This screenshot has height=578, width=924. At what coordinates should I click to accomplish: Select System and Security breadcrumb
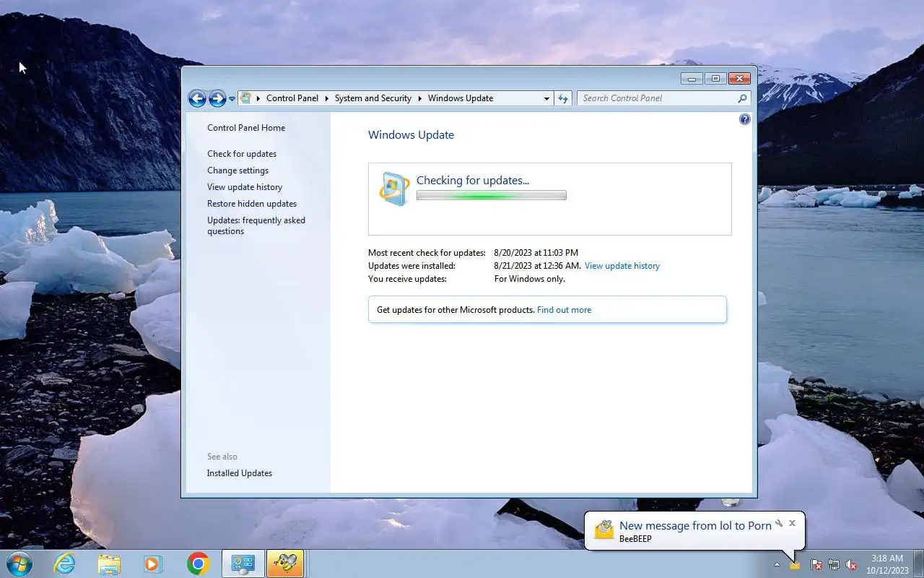coord(373,98)
